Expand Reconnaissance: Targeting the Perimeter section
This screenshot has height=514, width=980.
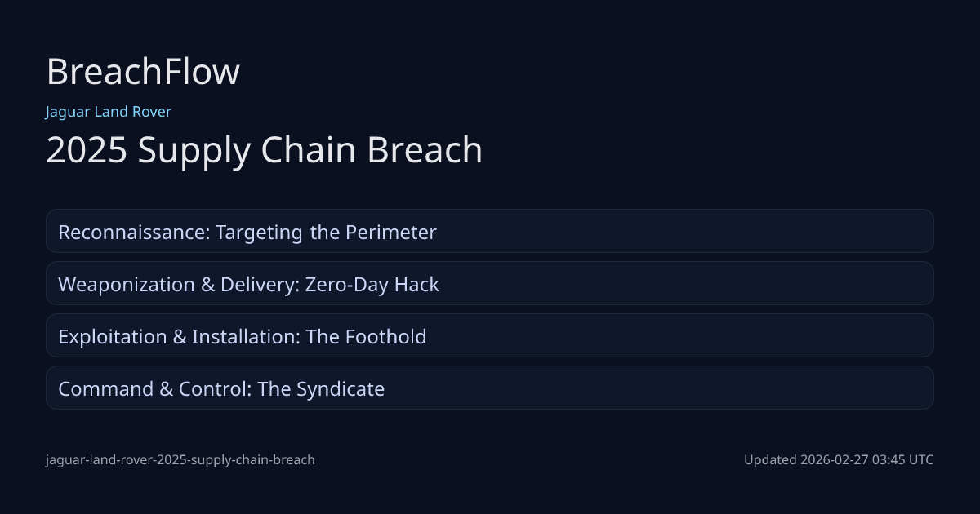(489, 232)
